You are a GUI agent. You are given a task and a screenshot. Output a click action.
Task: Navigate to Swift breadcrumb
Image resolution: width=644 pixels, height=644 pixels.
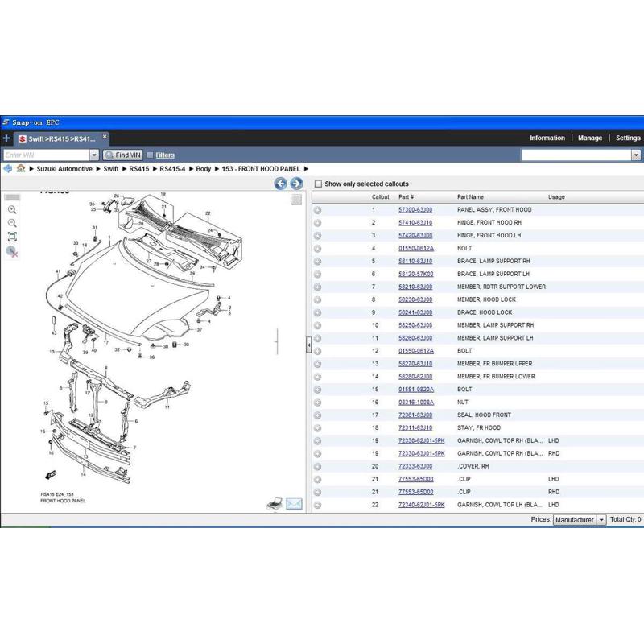(111, 169)
